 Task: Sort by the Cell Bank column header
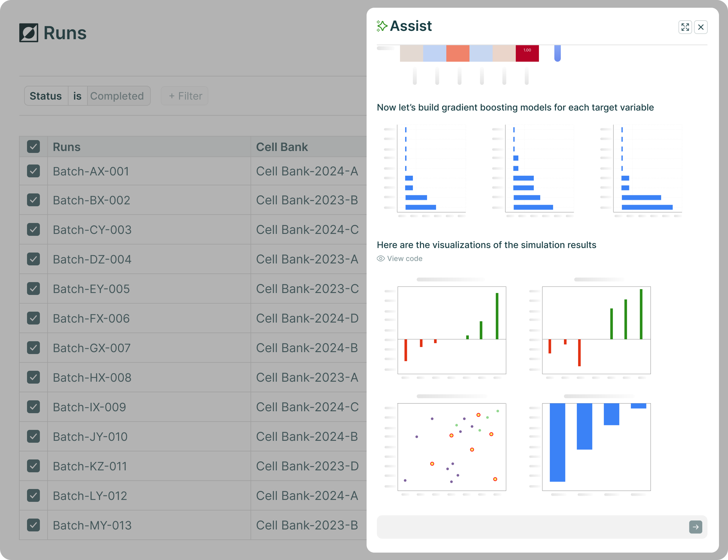(x=282, y=147)
